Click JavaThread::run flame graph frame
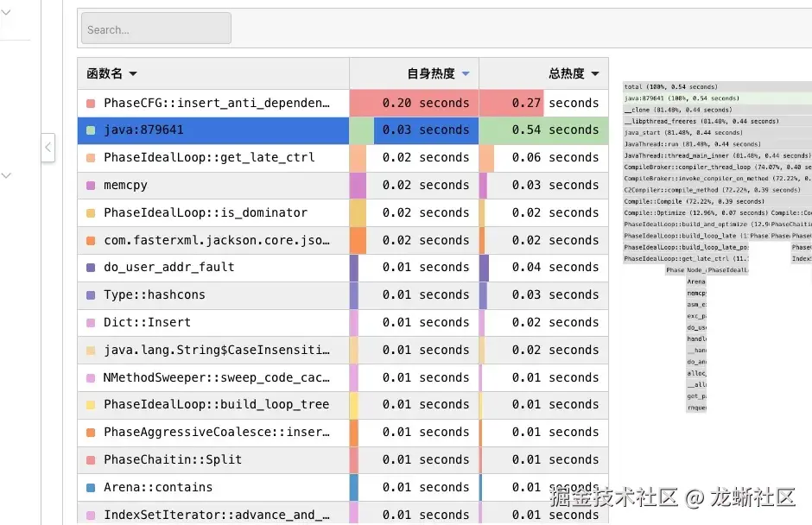The height and width of the screenshot is (525, 812). point(717,144)
